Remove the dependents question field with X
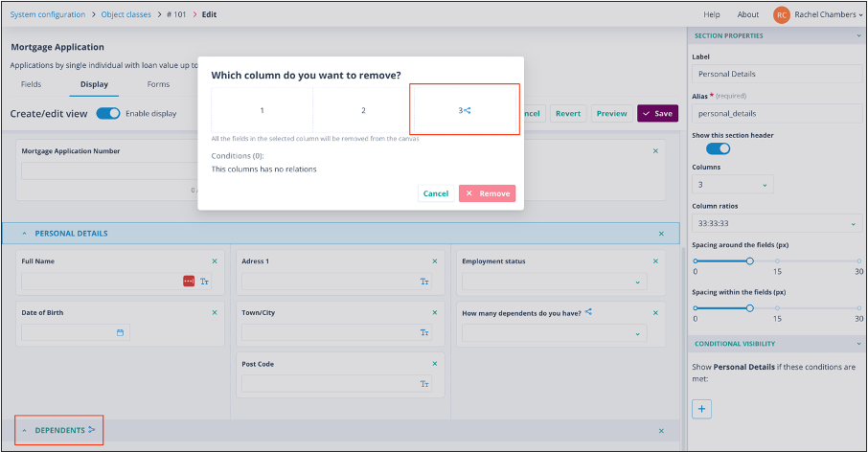 (x=655, y=312)
